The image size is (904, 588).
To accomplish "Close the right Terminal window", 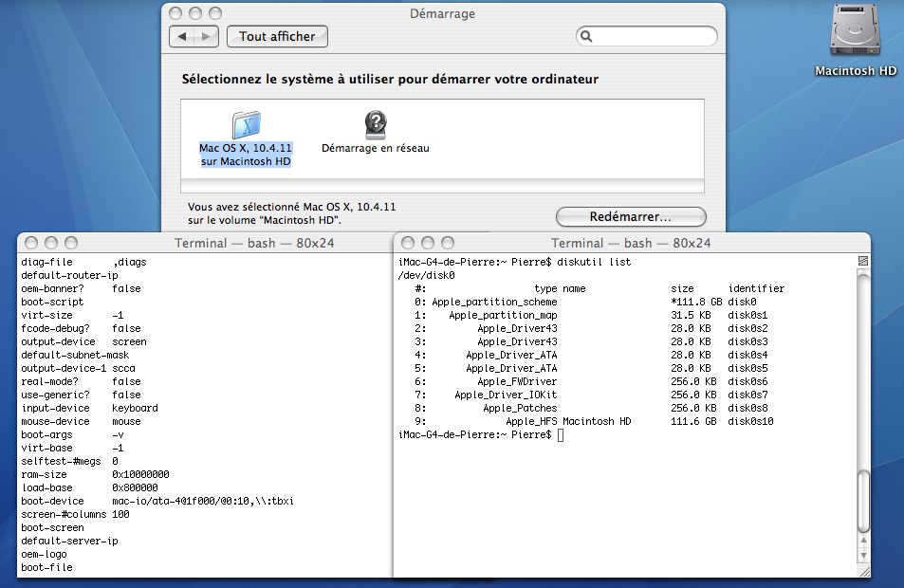I will pyautogui.click(x=408, y=243).
